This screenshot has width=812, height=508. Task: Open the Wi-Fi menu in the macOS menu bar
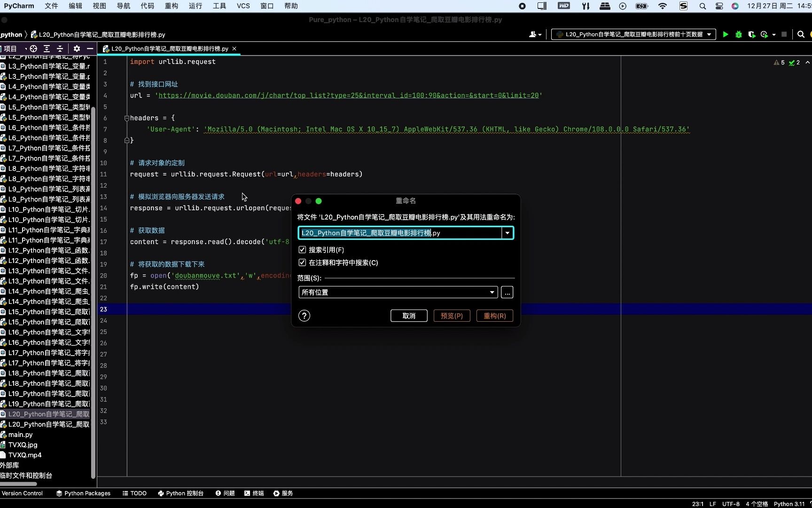663,6
